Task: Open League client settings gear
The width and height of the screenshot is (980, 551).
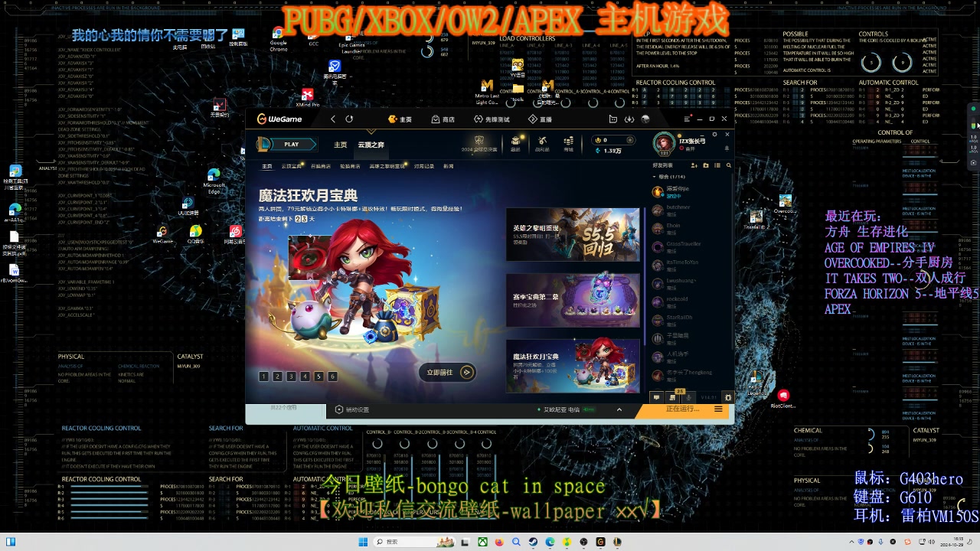Action: (715, 135)
